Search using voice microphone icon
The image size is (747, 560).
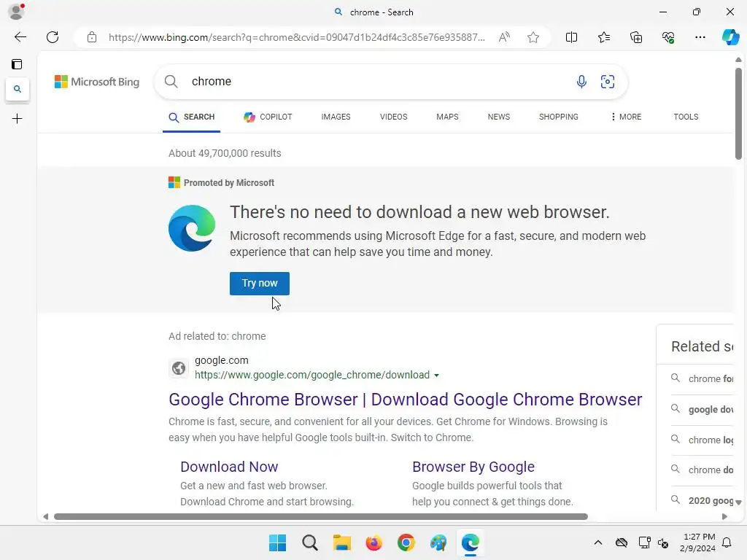pos(581,82)
